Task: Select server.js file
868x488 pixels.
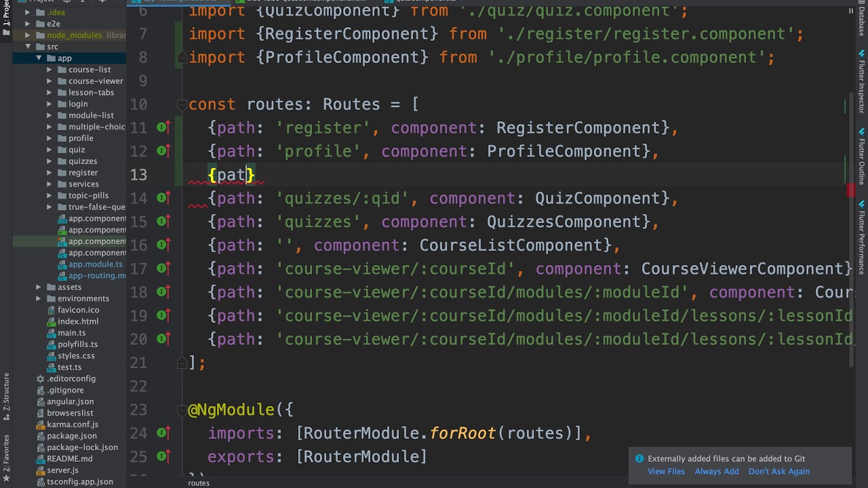Action: (62, 470)
